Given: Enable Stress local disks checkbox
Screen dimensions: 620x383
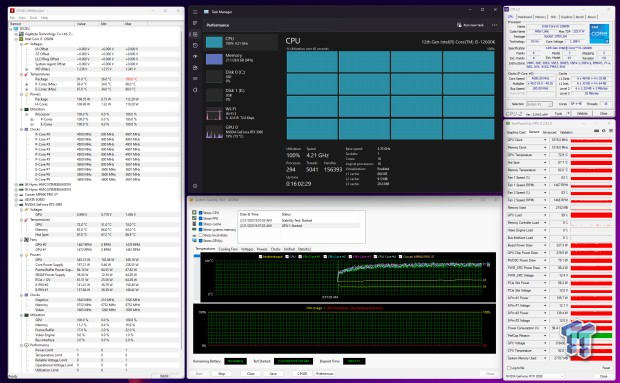Looking at the screenshot, I should 200,235.
